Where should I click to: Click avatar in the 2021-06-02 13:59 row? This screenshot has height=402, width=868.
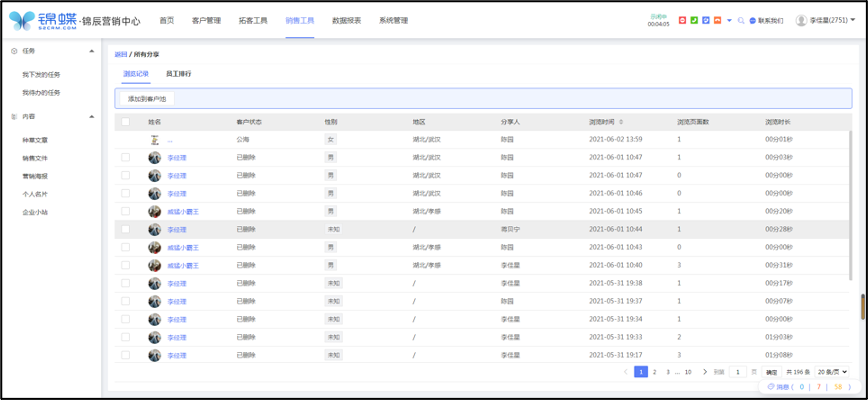pos(154,140)
